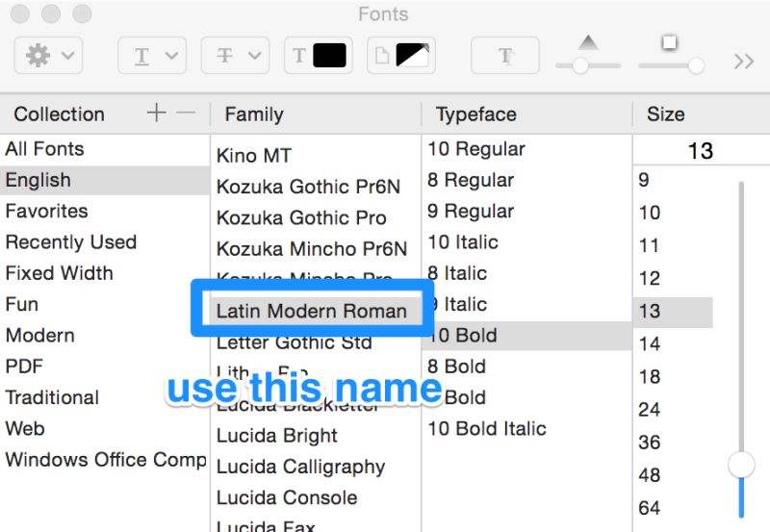The image size is (770, 532).
Task: Choose the Letter Gothic Std family
Action: 316,342
